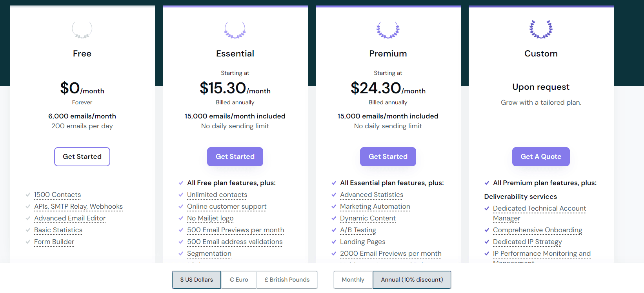This screenshot has width=644, height=293.
Task: Switch currency to Euro
Action: 239,280
